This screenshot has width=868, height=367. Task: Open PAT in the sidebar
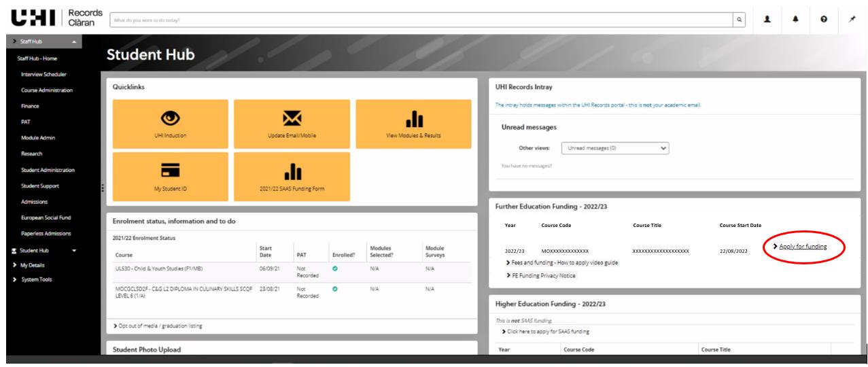pos(27,122)
